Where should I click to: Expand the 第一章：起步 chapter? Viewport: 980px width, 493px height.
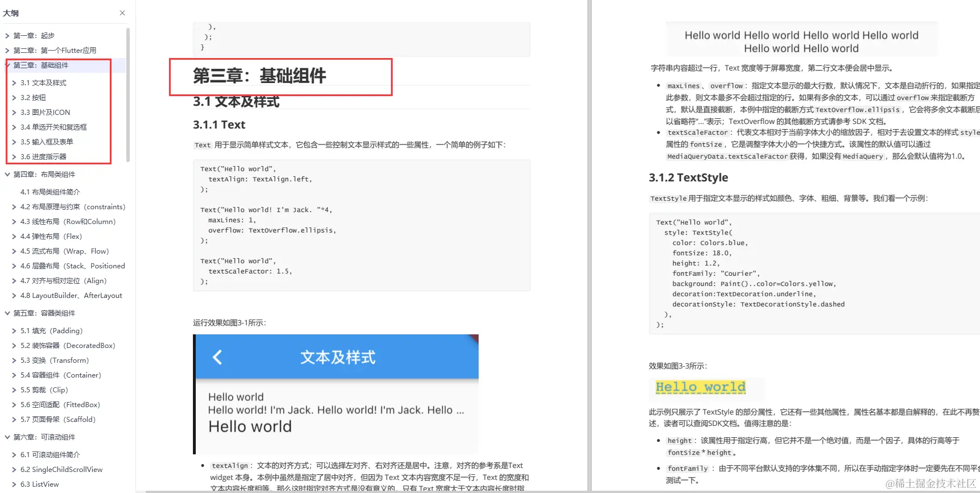7,35
